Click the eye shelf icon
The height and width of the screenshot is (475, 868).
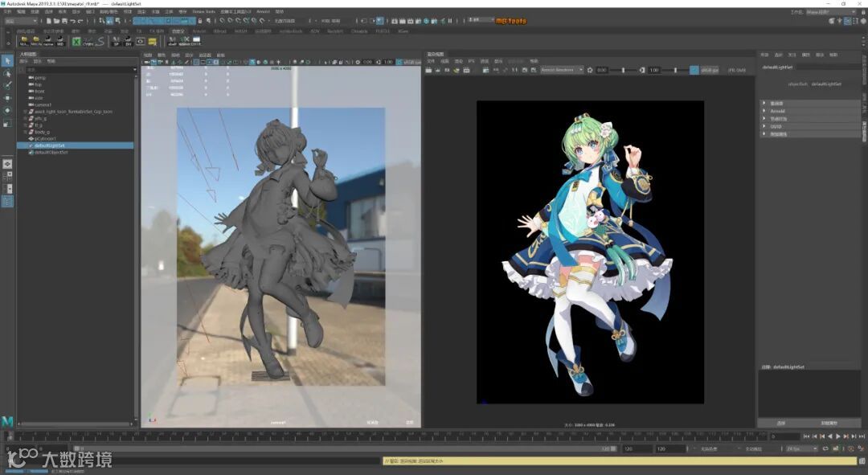(x=141, y=42)
